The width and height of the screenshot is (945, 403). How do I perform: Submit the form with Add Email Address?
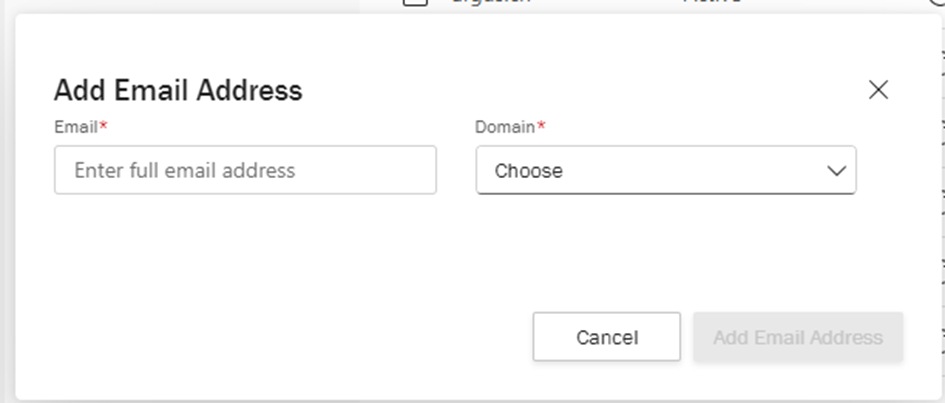797,337
